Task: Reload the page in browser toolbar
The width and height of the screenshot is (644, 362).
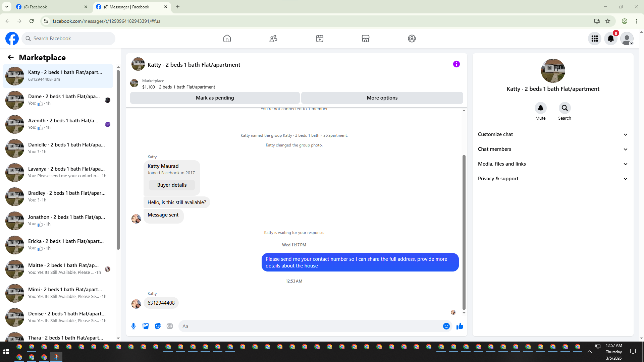Action: [x=32, y=21]
